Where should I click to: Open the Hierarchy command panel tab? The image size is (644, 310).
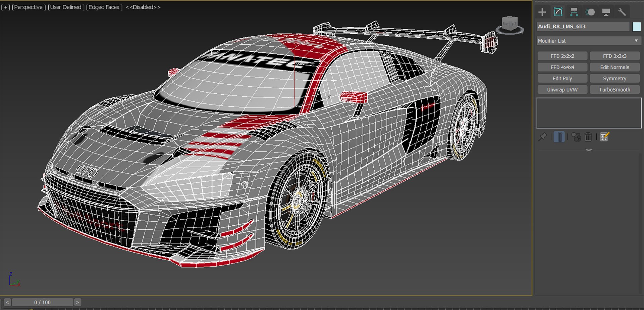pyautogui.click(x=574, y=12)
